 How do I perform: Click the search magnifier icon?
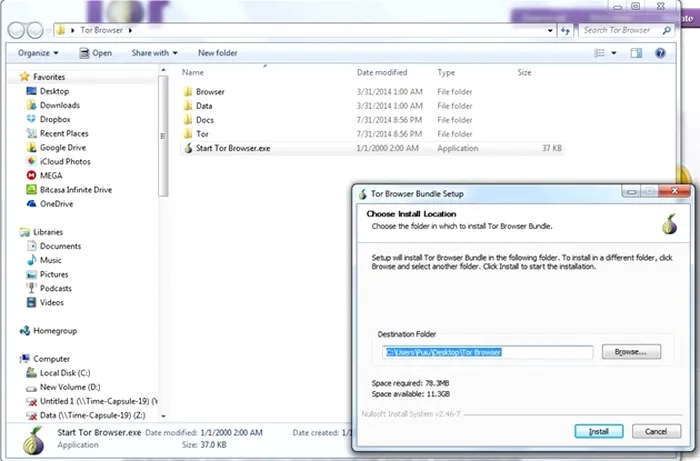(667, 30)
